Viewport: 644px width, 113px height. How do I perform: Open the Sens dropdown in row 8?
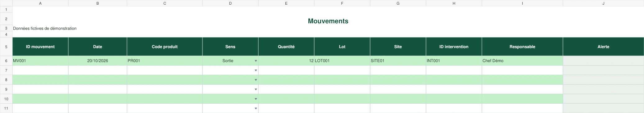click(x=256, y=80)
